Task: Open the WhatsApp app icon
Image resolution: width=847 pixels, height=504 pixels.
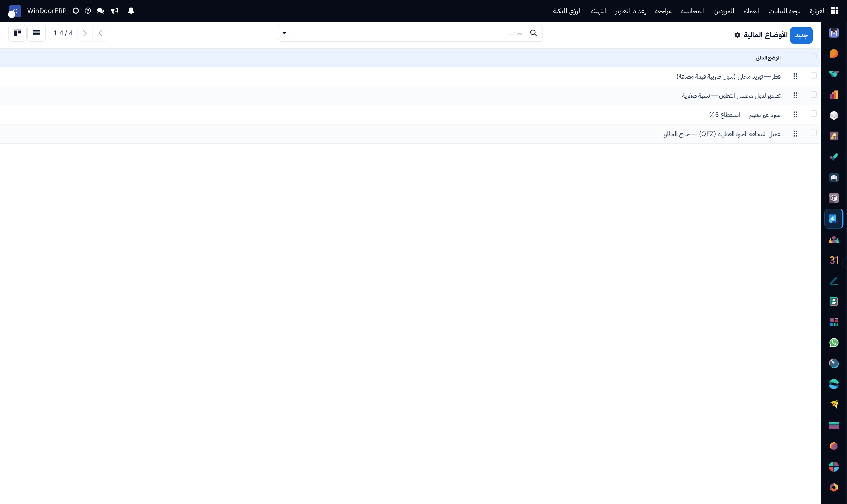Action: point(833,343)
